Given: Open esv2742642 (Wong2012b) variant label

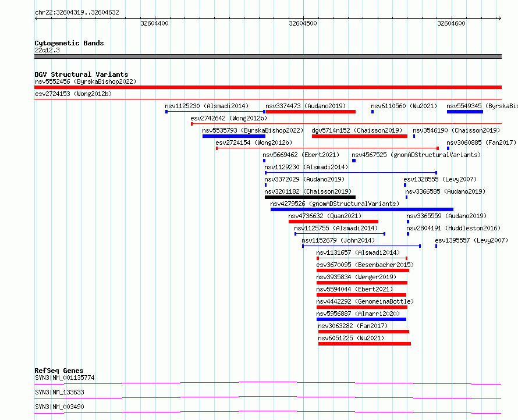Looking at the screenshot, I should pos(229,118).
